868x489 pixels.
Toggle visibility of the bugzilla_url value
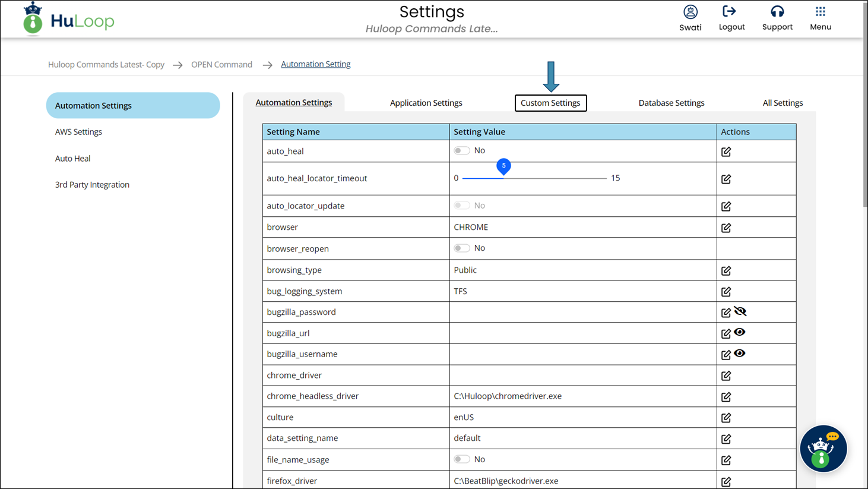point(739,332)
